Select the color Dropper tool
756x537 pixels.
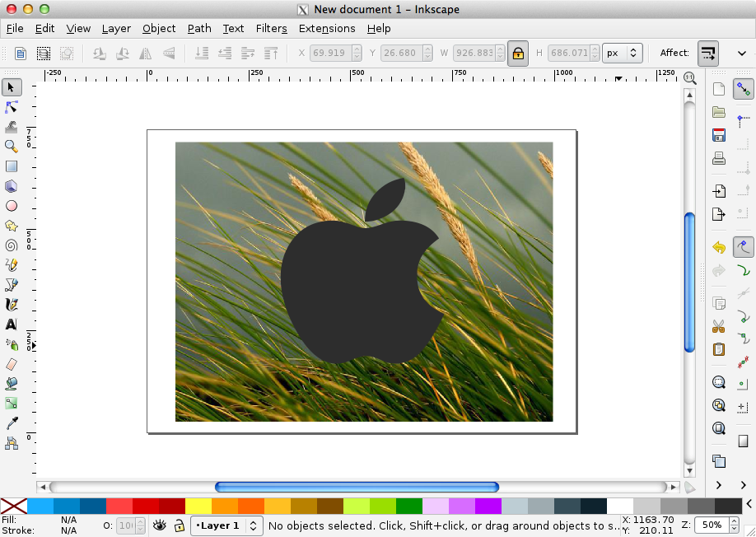12,423
